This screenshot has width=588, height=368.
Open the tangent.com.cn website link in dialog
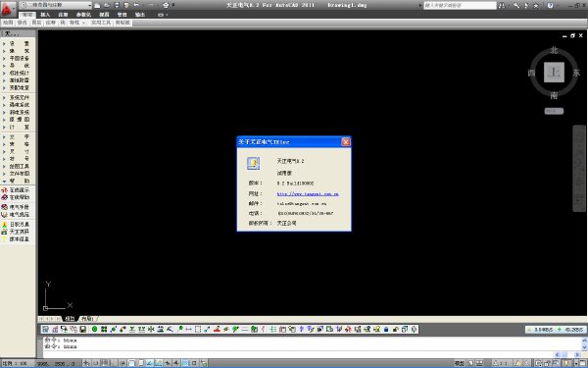click(x=308, y=194)
